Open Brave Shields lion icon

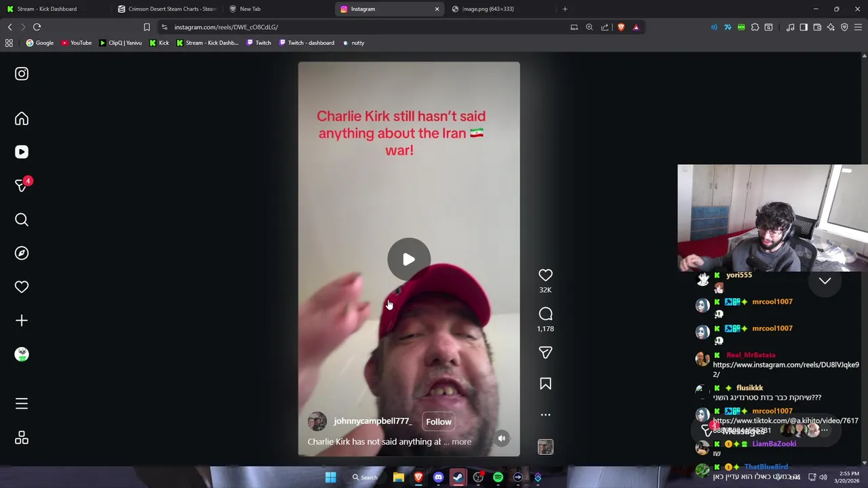point(620,27)
